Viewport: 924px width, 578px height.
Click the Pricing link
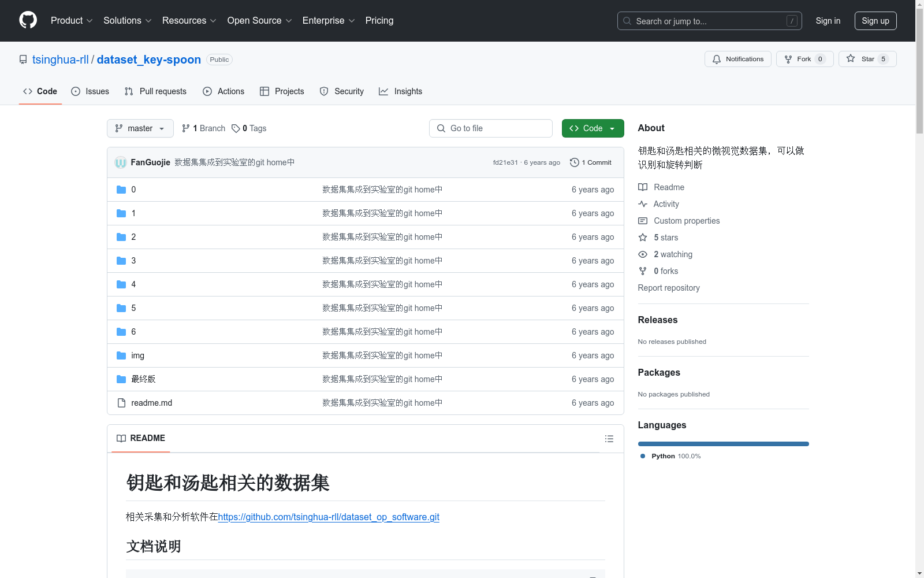379,21
